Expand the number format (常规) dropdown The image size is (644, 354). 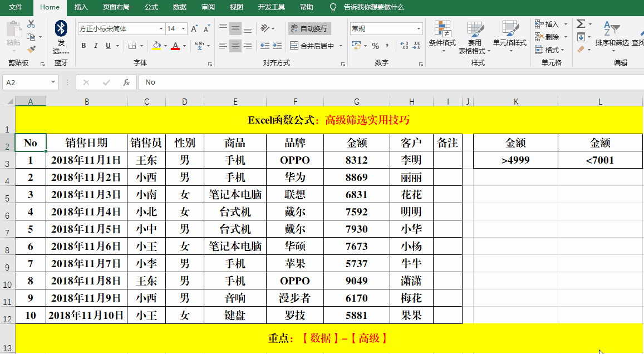419,29
